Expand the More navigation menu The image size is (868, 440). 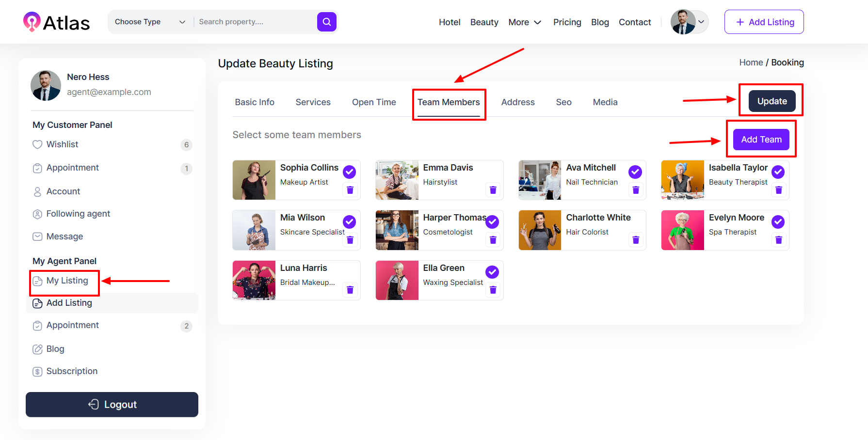[x=525, y=22]
